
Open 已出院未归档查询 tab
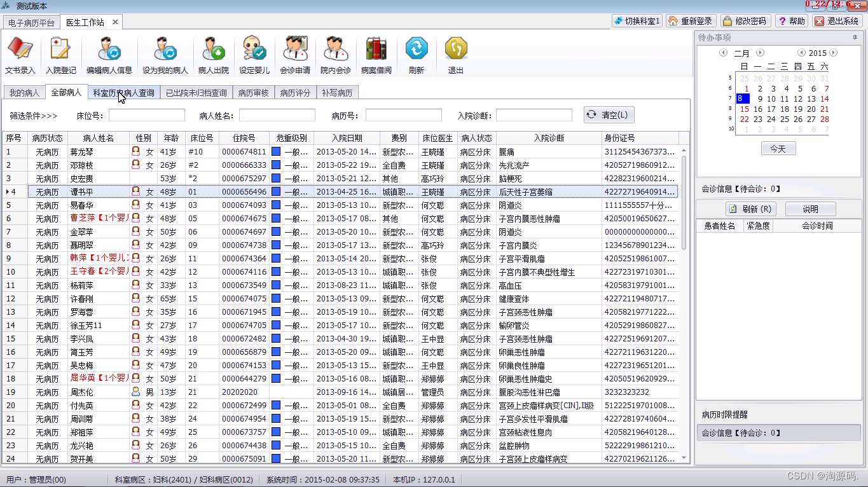(196, 93)
